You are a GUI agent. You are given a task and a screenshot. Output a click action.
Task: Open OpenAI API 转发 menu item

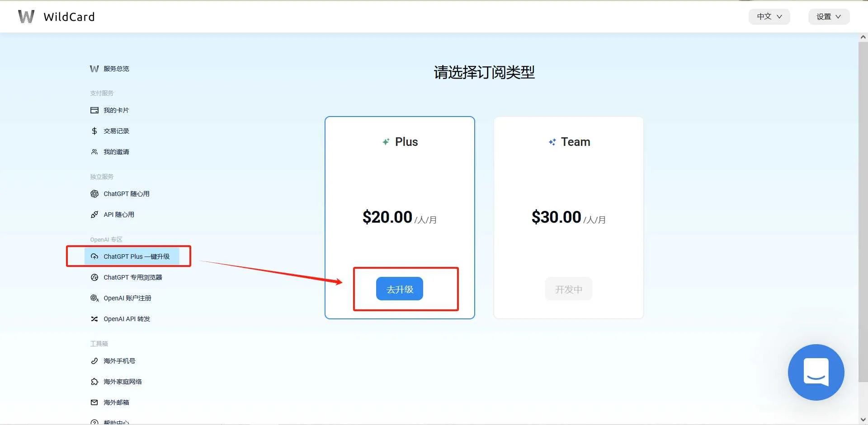click(127, 319)
